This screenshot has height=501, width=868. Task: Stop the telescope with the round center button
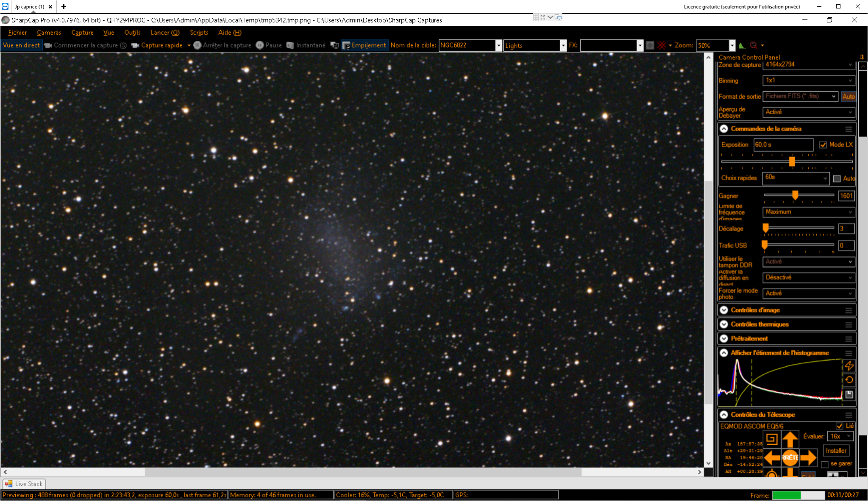tap(790, 457)
